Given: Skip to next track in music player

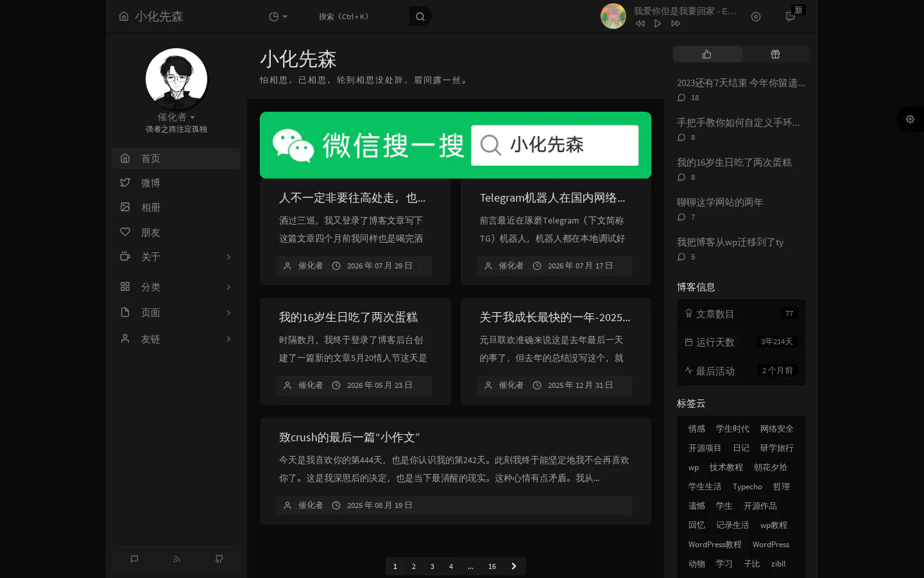Looking at the screenshot, I should [676, 24].
